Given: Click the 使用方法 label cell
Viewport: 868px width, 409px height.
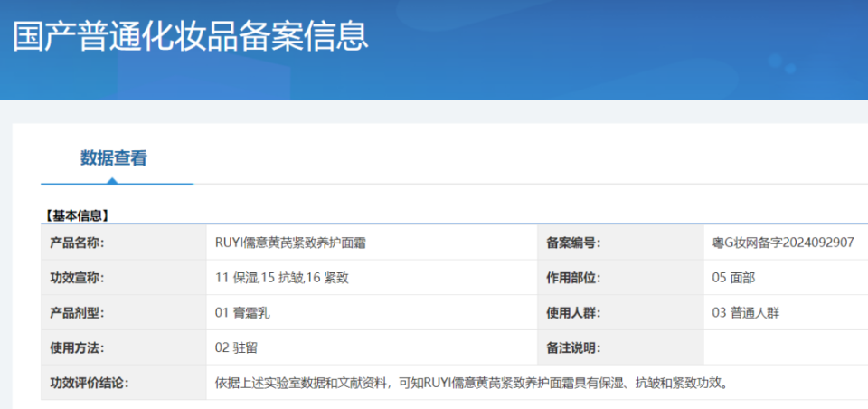Looking at the screenshot, I should point(124,347).
